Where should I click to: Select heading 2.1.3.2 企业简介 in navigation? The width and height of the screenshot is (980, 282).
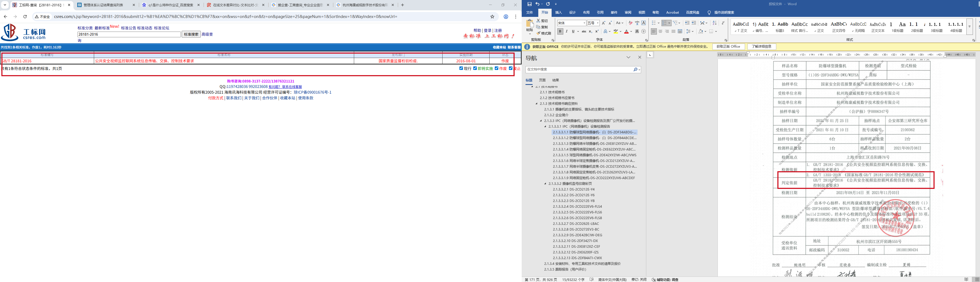point(556,115)
